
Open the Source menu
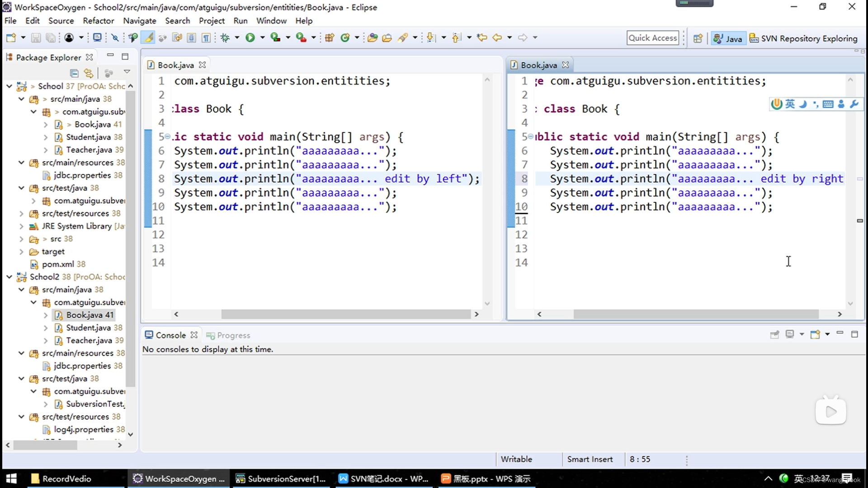tap(61, 21)
